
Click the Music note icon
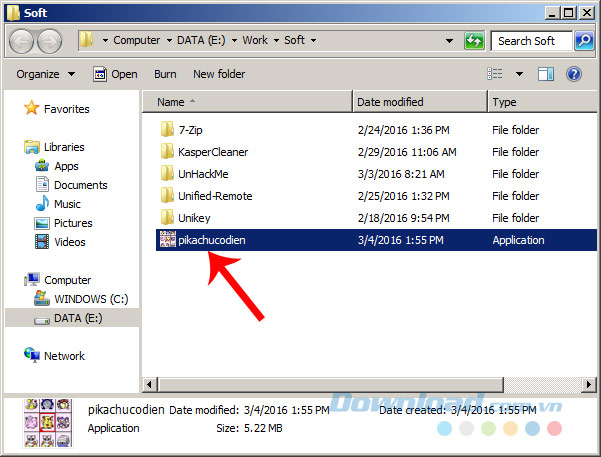tap(42, 203)
